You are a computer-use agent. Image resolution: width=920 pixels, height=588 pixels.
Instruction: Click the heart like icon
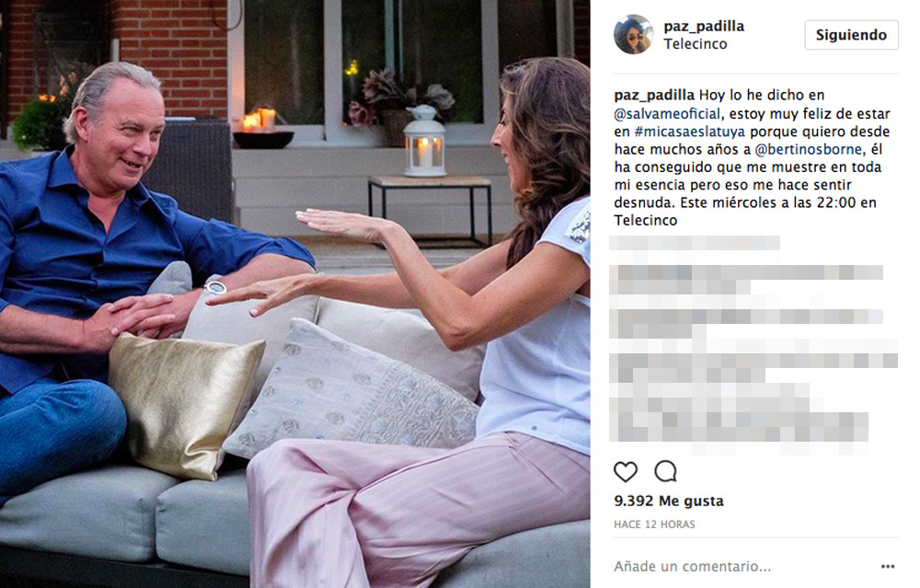(626, 471)
